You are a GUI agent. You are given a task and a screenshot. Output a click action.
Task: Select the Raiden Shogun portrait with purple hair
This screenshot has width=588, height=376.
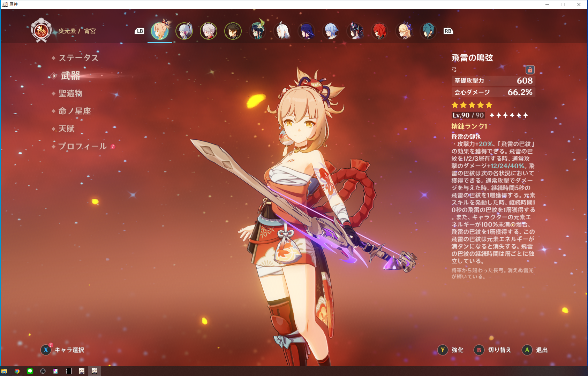(306, 31)
